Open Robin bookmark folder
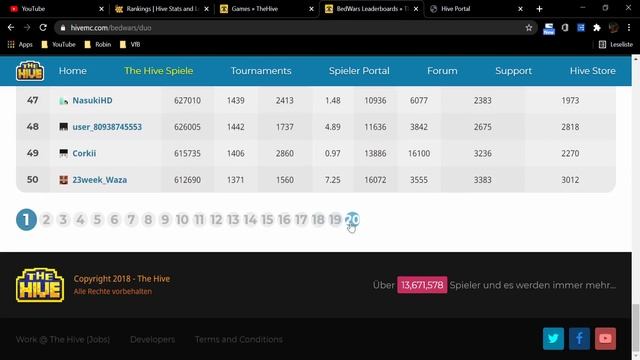The width and height of the screenshot is (640, 360). (98, 44)
